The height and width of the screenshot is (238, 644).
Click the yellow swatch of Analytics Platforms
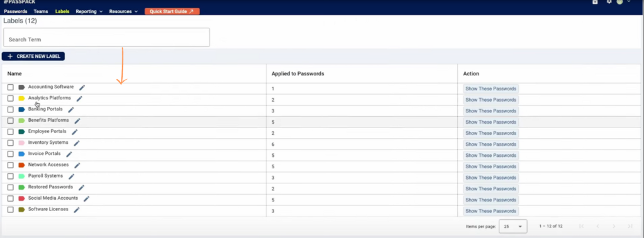[x=22, y=99]
